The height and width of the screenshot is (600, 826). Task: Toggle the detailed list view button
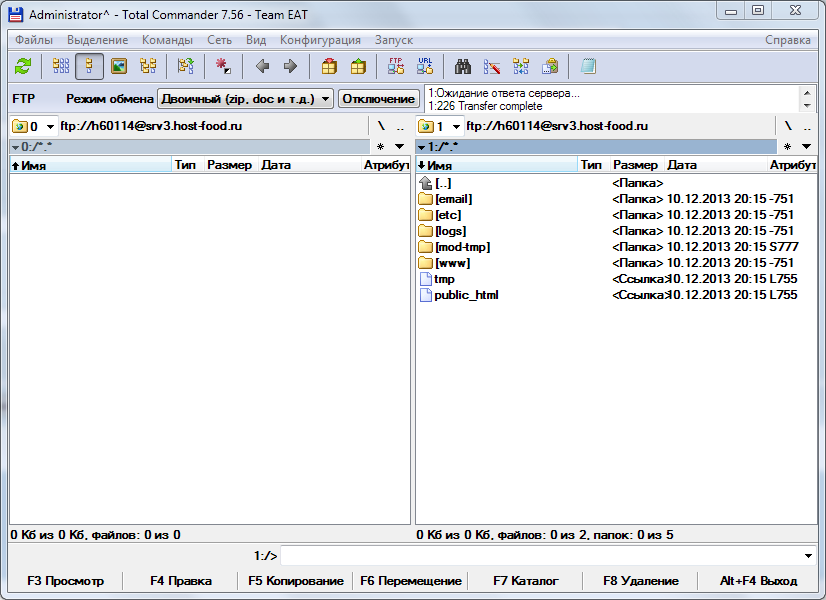pos(89,66)
